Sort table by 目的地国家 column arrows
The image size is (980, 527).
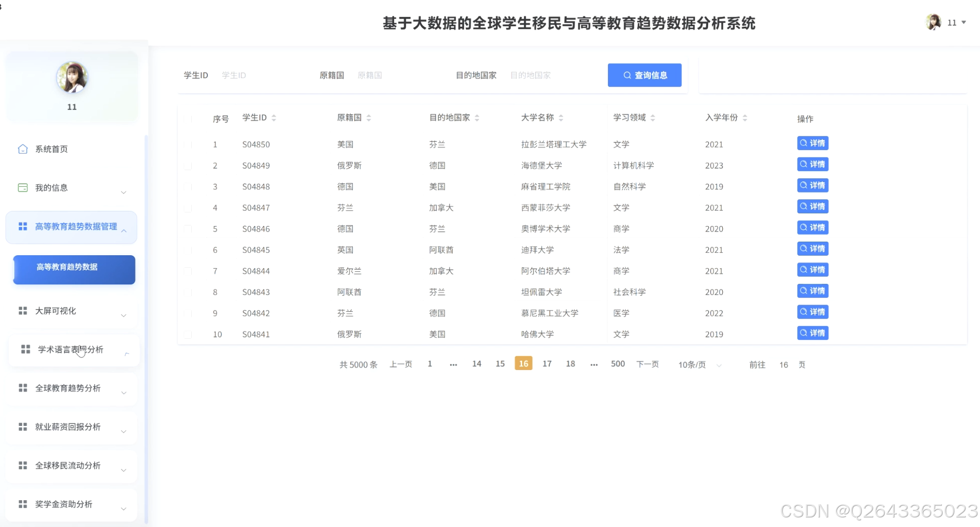tap(477, 118)
